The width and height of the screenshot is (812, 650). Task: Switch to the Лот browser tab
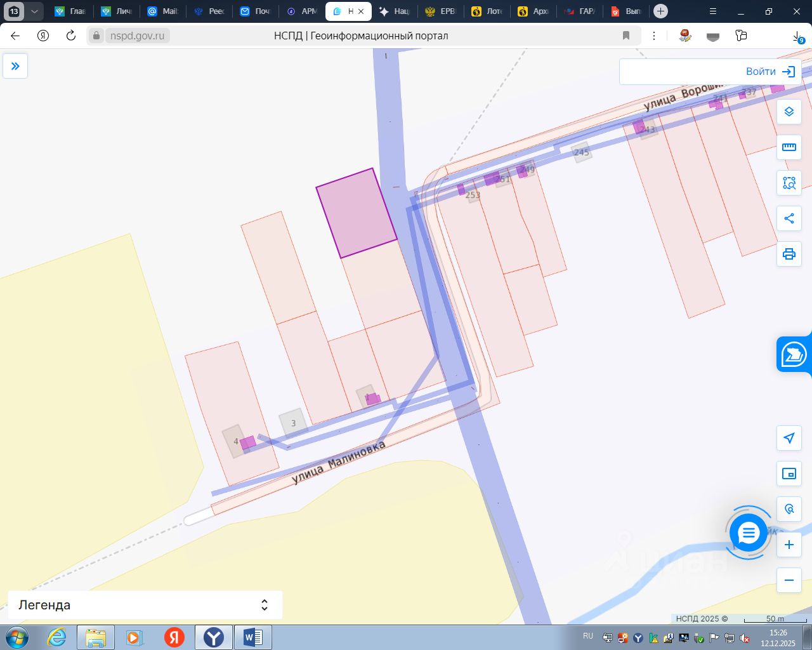point(487,11)
